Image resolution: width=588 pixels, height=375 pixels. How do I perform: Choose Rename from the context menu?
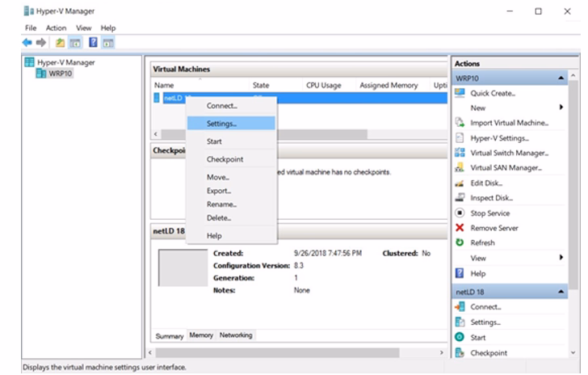(x=231, y=204)
